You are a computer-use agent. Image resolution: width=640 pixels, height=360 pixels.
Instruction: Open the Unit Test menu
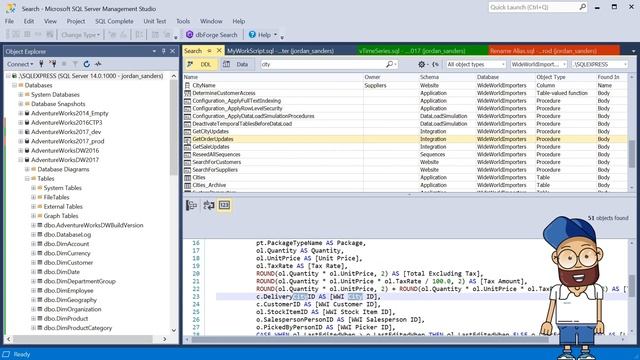point(155,21)
